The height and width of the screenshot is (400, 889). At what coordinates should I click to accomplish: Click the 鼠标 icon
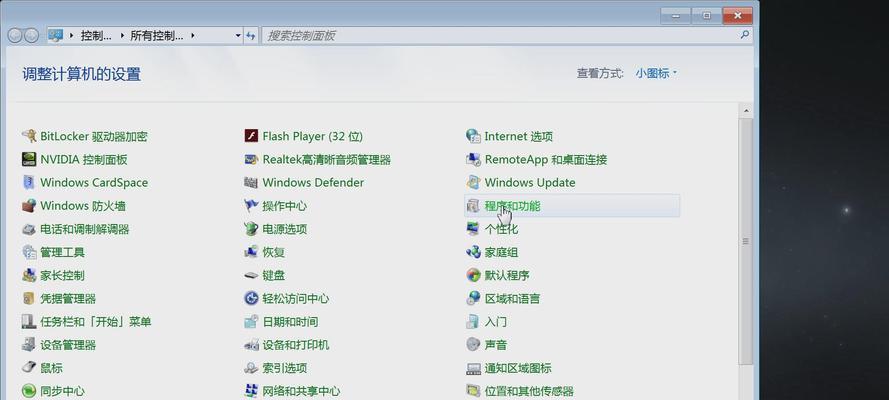(x=29, y=368)
